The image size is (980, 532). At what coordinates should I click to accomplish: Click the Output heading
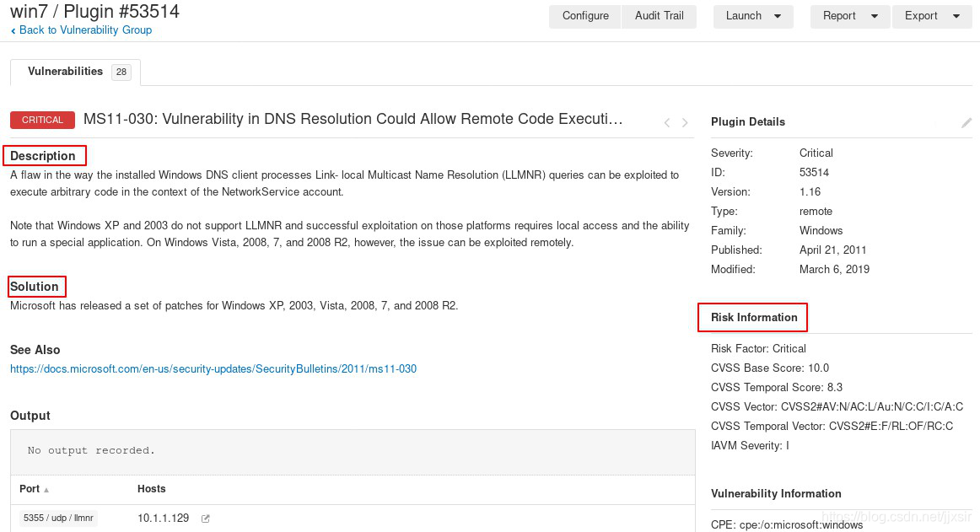[x=30, y=416]
